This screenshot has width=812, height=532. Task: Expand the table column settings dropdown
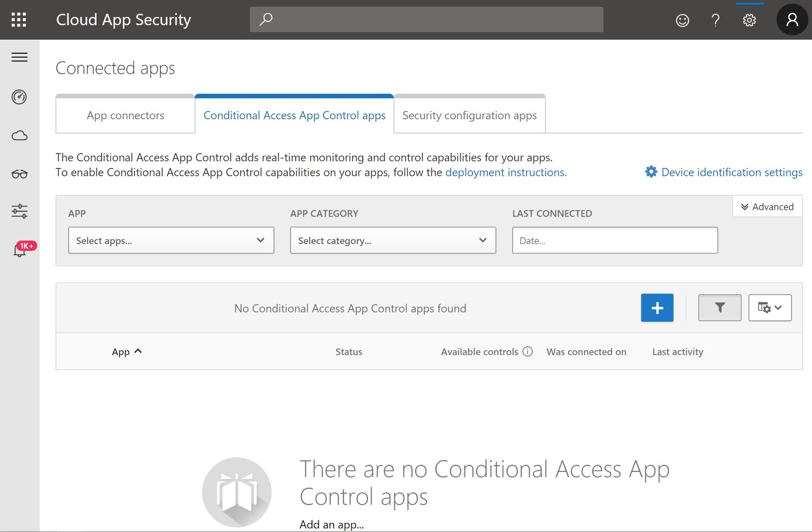coord(770,308)
